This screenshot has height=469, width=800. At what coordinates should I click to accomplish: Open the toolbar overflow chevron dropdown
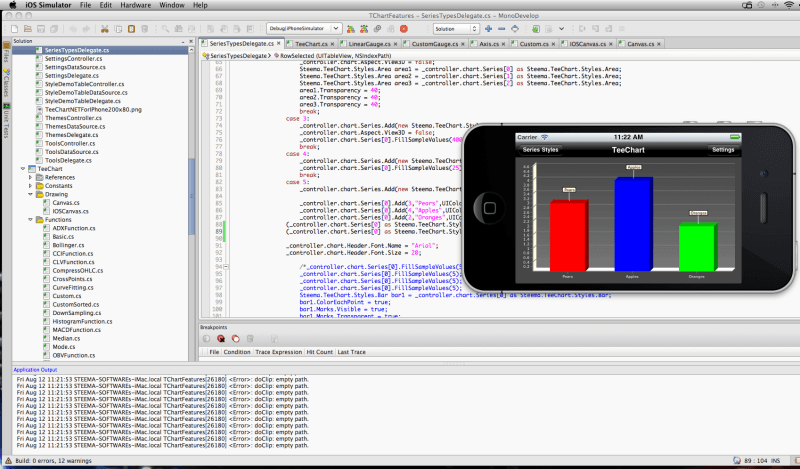coord(561,29)
